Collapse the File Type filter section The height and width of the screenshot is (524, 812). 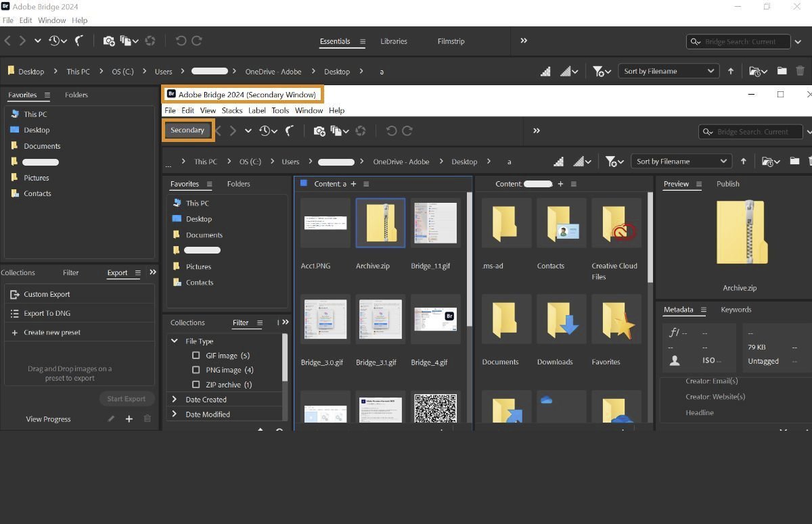pos(175,341)
